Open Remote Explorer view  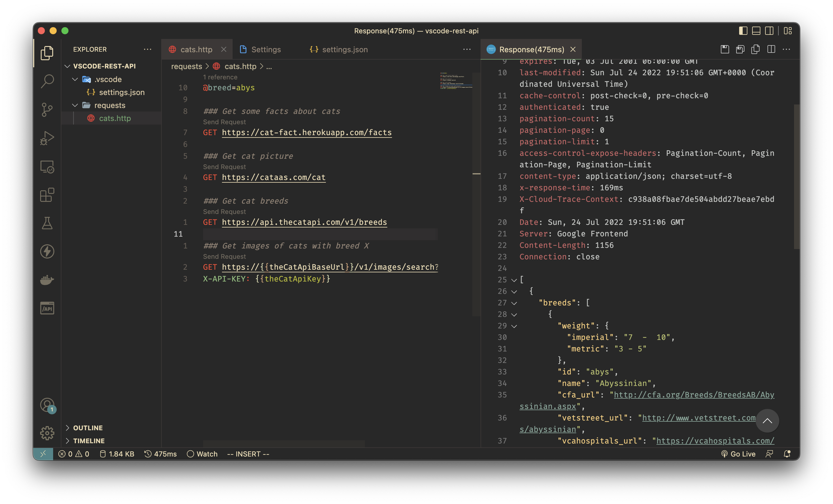click(47, 167)
